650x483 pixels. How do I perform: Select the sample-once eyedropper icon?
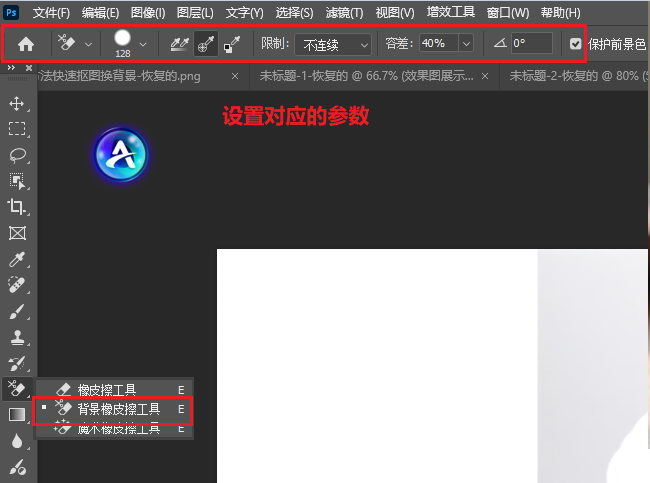pyautogui.click(x=206, y=44)
